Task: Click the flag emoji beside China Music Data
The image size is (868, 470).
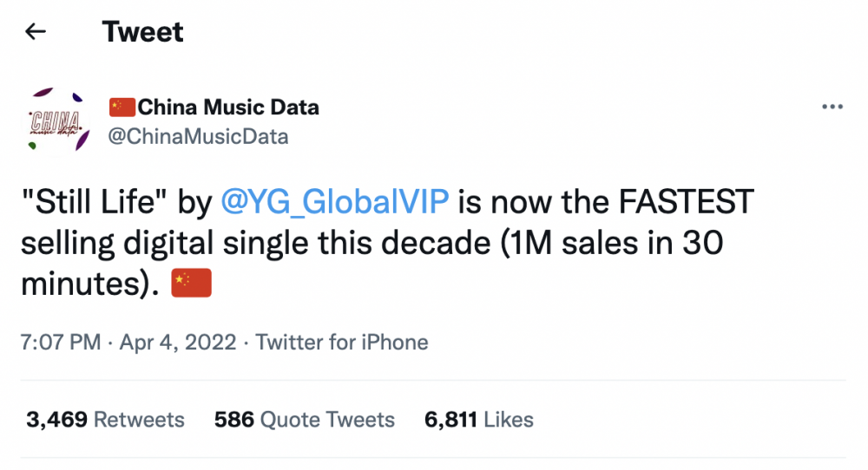Action: point(122,108)
